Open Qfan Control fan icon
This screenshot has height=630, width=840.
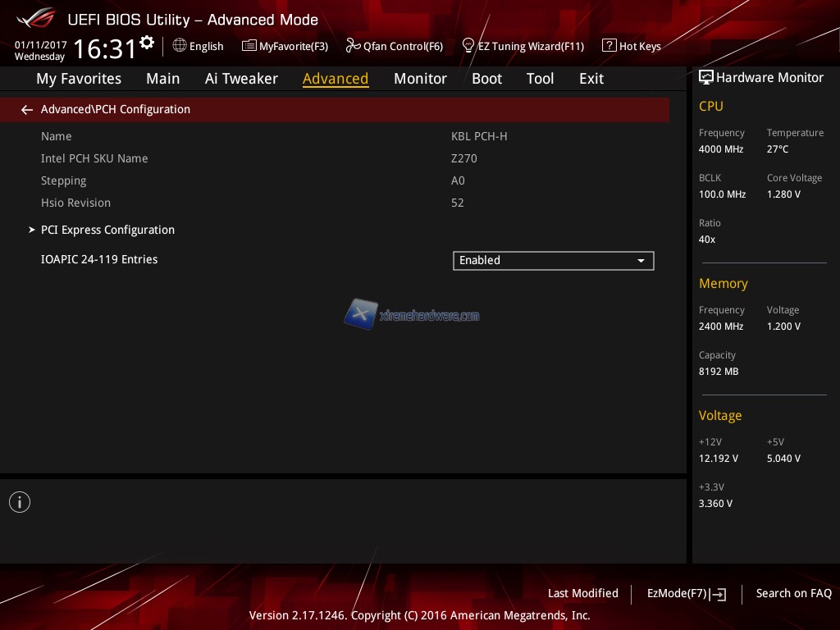(353, 46)
